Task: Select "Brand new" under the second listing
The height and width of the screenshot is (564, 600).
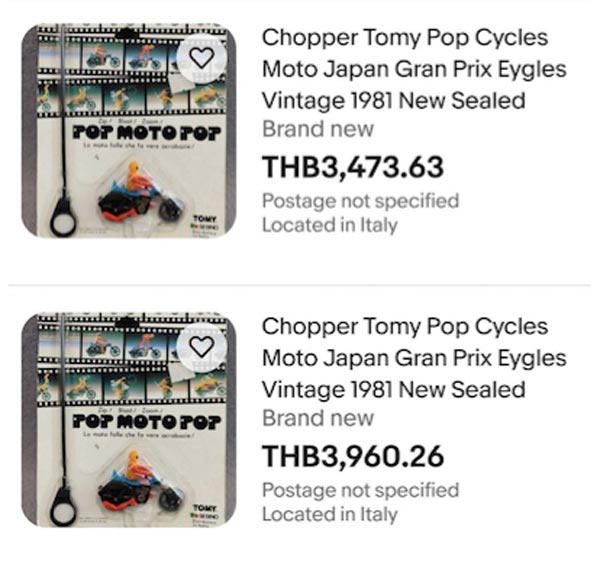Action: [318, 418]
